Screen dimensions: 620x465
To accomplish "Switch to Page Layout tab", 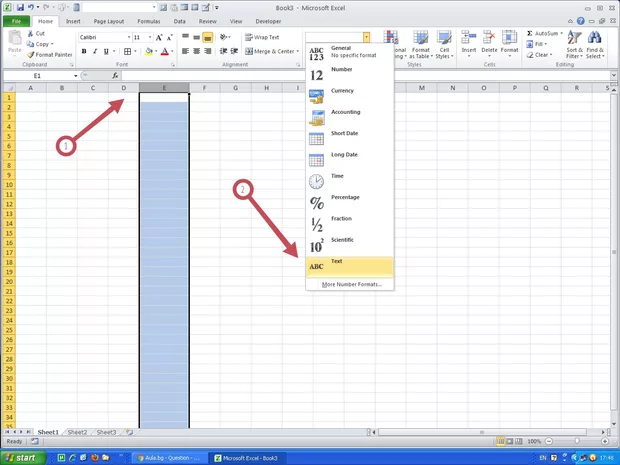I will [x=109, y=21].
